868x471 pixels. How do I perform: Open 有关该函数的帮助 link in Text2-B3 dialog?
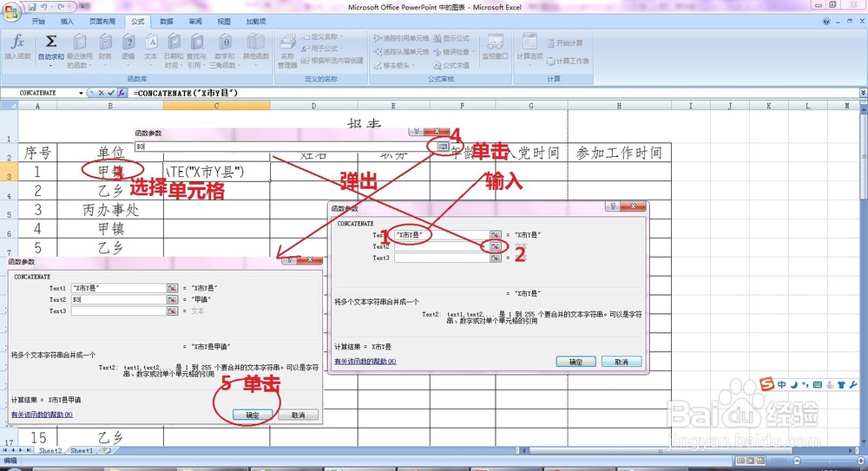point(42,415)
